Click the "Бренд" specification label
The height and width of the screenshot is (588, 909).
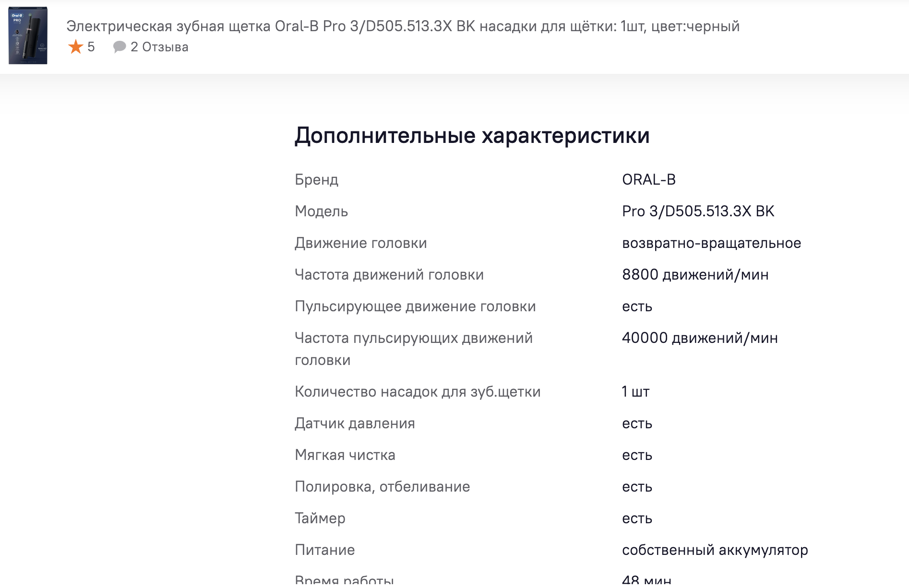(316, 180)
